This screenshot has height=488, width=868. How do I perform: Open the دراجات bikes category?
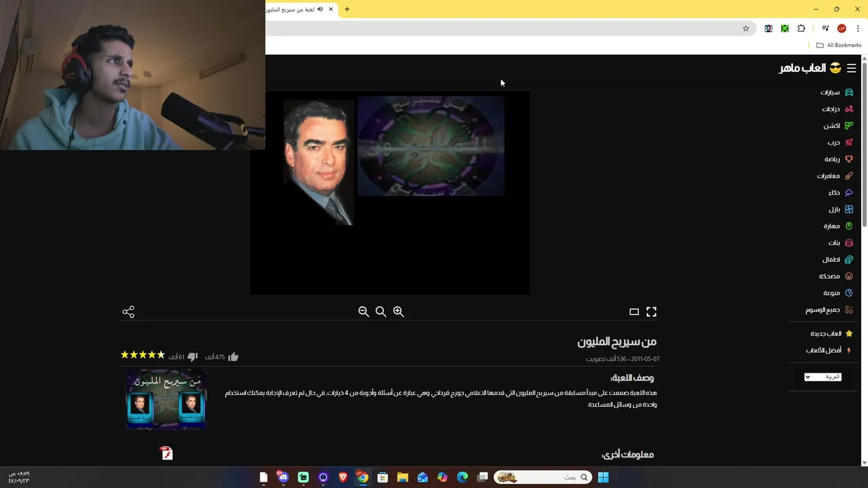tap(837, 109)
